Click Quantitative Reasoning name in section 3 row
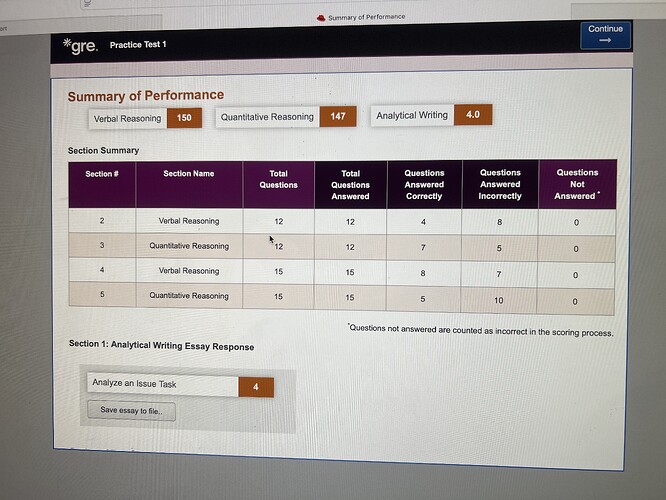This screenshot has width=666, height=500. tap(189, 246)
